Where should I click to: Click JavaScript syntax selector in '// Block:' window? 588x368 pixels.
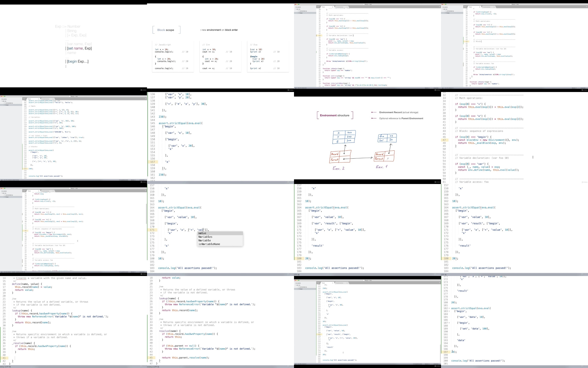click(583, 88)
